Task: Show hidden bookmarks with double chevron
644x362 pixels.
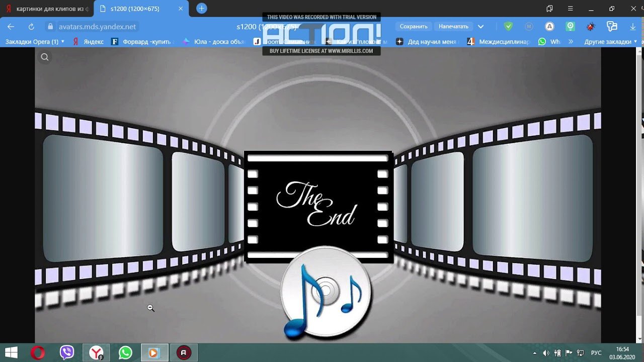Action: click(571, 42)
